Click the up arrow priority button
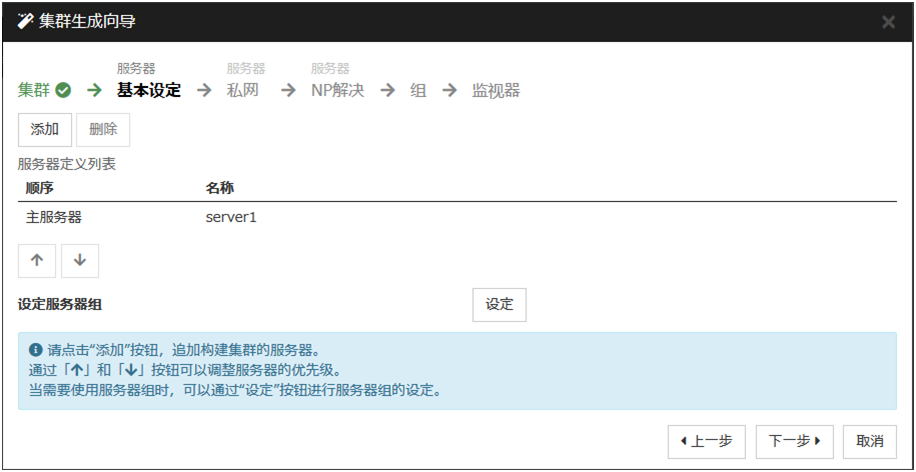916x472 pixels. tap(37, 260)
